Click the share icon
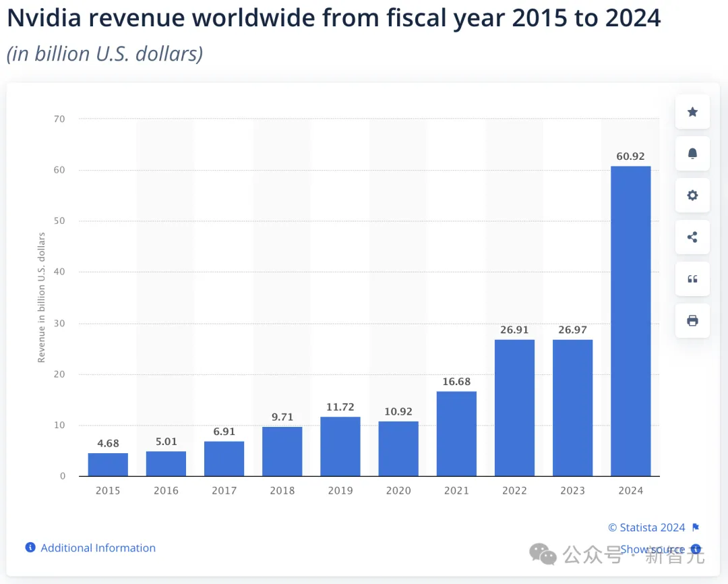Viewport: 728px width, 584px height. pos(692,237)
